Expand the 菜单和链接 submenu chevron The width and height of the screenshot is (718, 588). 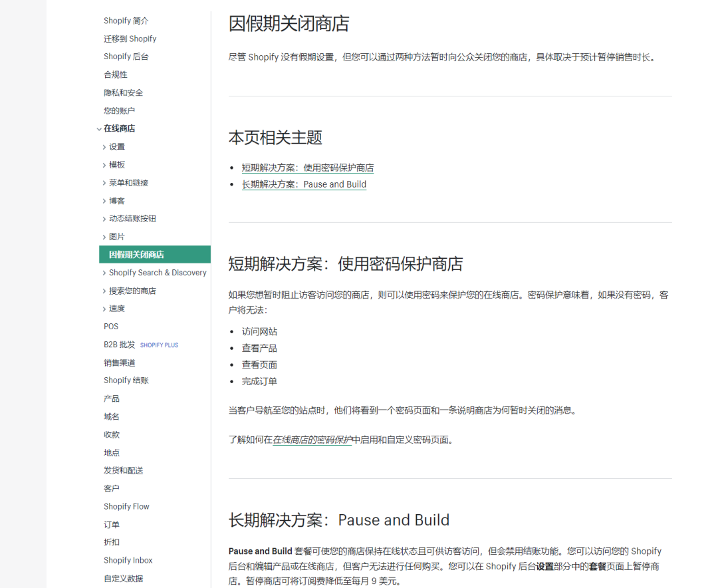[104, 183]
